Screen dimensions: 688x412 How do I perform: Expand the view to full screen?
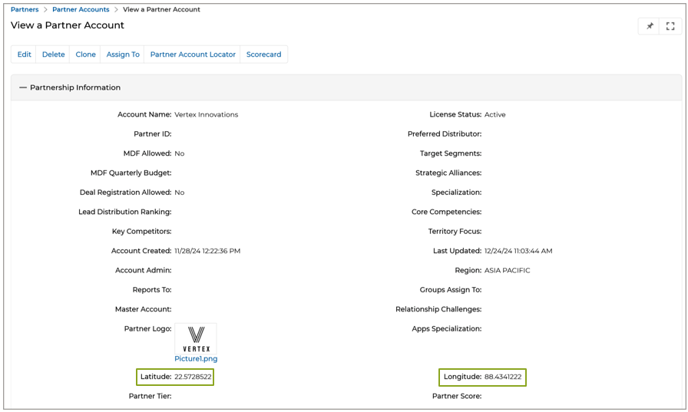(x=670, y=26)
